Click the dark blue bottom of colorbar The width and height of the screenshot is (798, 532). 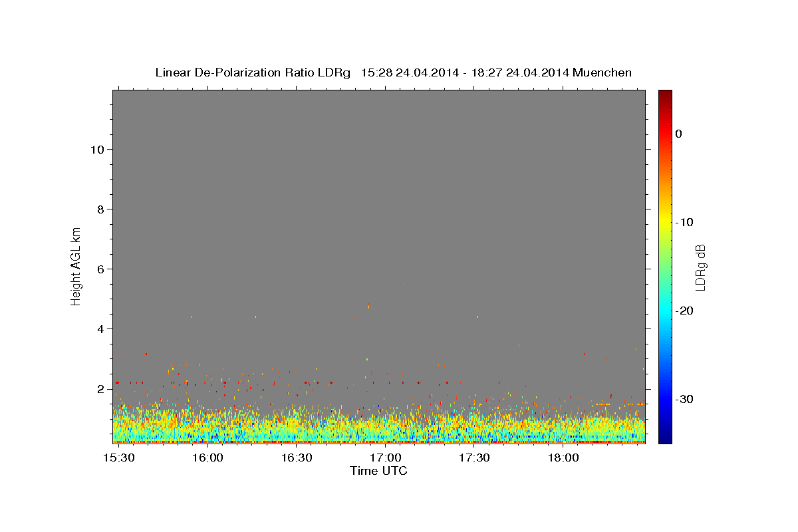point(665,438)
